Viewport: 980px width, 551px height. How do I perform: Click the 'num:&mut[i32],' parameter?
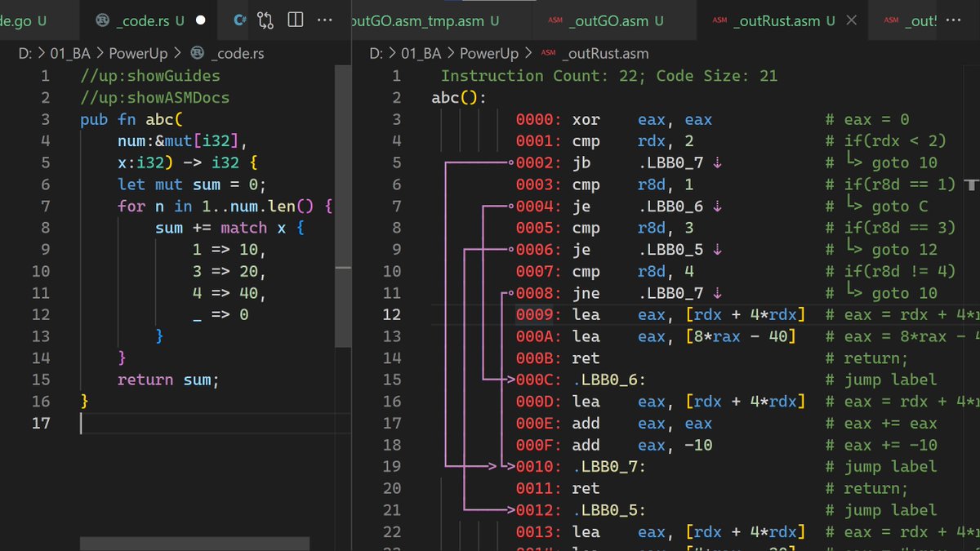pos(181,141)
